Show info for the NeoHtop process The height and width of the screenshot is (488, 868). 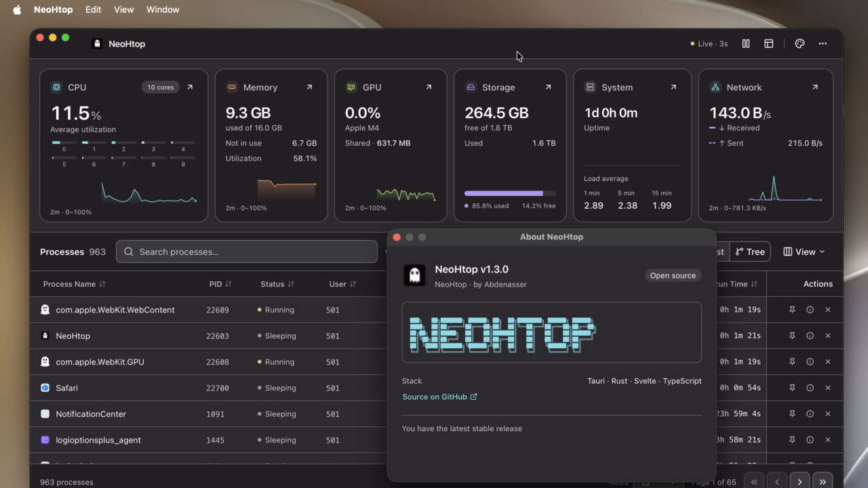pyautogui.click(x=810, y=335)
